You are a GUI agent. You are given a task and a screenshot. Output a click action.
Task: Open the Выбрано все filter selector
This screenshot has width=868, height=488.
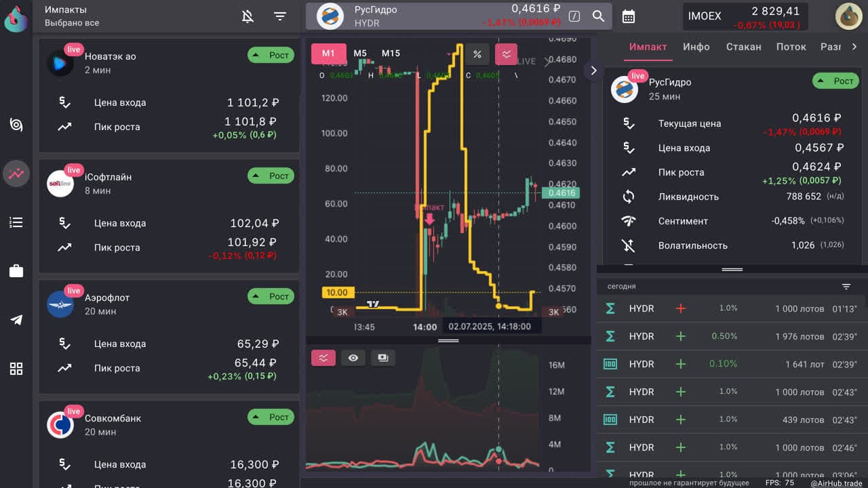(72, 23)
